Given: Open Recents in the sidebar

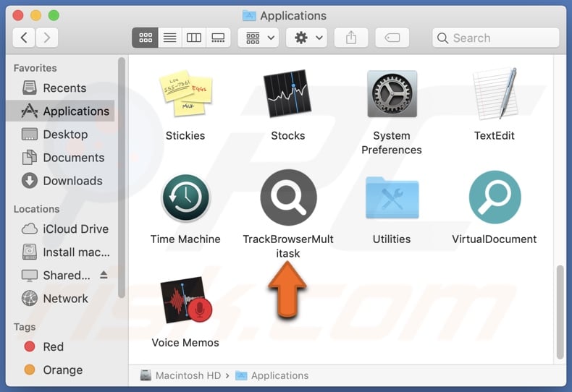Looking at the screenshot, I should (x=61, y=88).
